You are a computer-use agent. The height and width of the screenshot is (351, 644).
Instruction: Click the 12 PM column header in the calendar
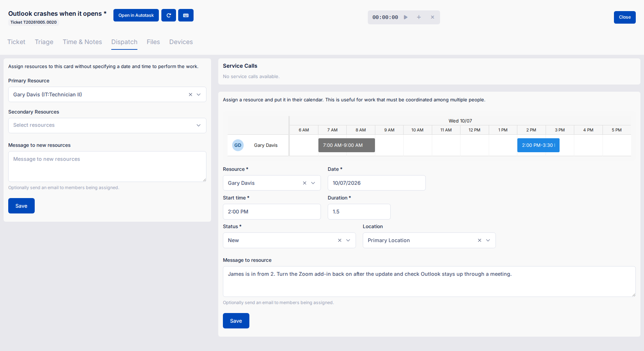coord(474,130)
